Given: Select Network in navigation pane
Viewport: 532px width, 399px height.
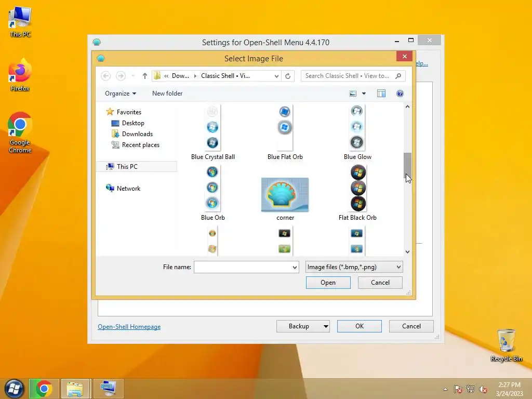Looking at the screenshot, I should click(x=128, y=188).
